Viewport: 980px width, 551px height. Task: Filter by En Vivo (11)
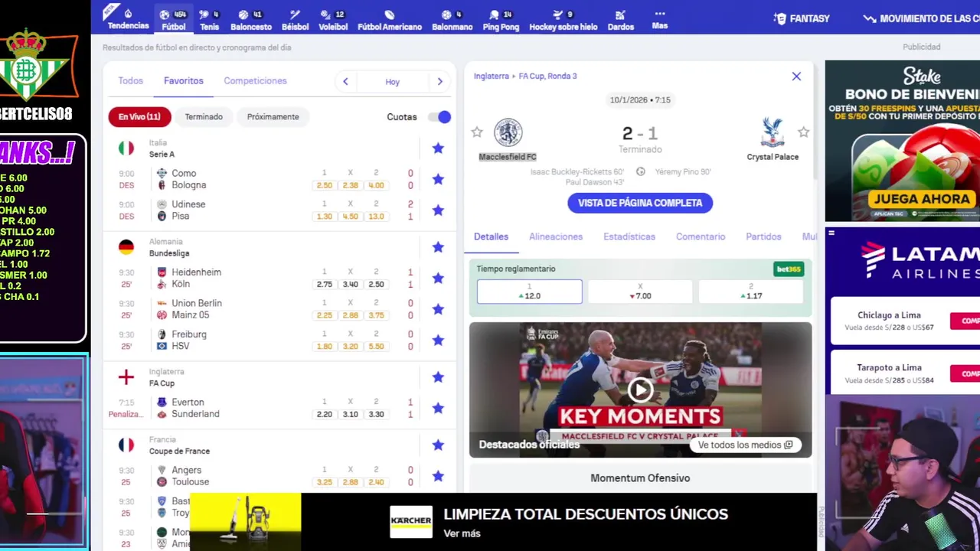click(x=139, y=117)
